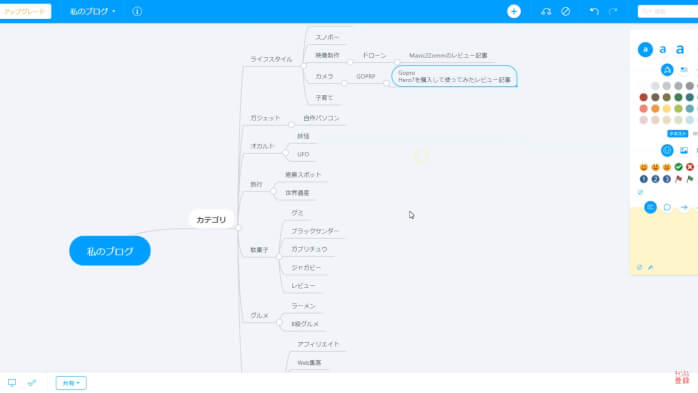Screen dimensions: 698x393
Task: Select the ジャガビー topic
Action: click(306, 267)
